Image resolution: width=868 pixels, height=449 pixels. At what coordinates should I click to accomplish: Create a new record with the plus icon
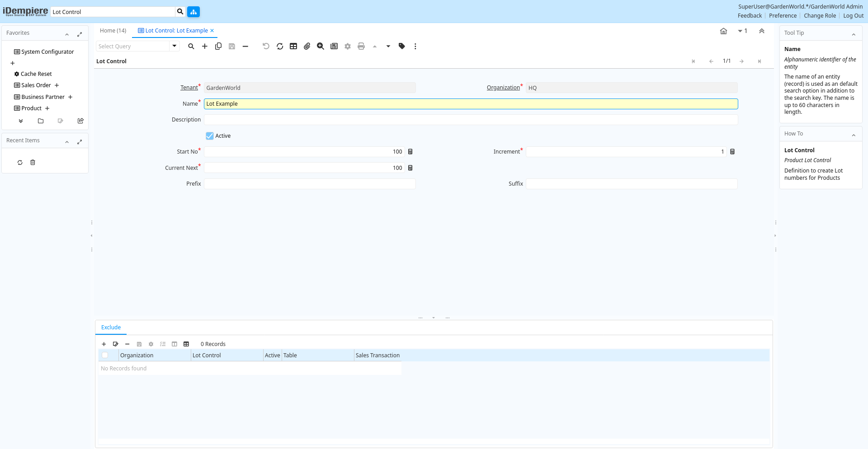pyautogui.click(x=205, y=46)
